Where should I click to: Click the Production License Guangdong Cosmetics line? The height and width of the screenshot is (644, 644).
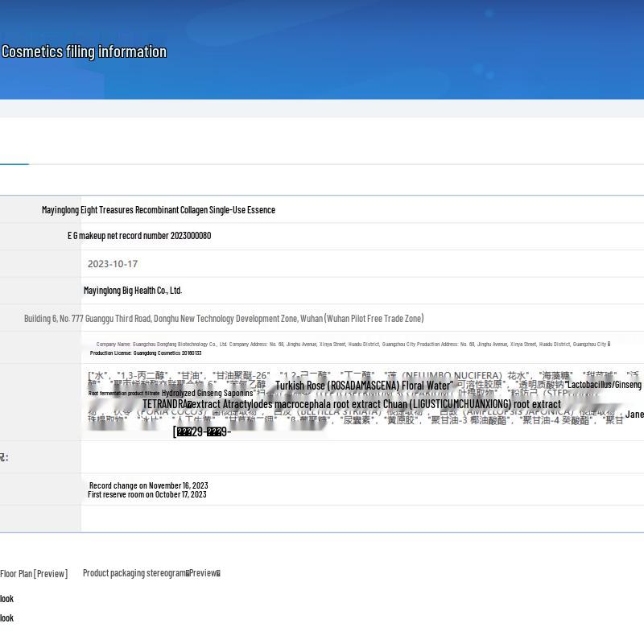click(x=146, y=353)
